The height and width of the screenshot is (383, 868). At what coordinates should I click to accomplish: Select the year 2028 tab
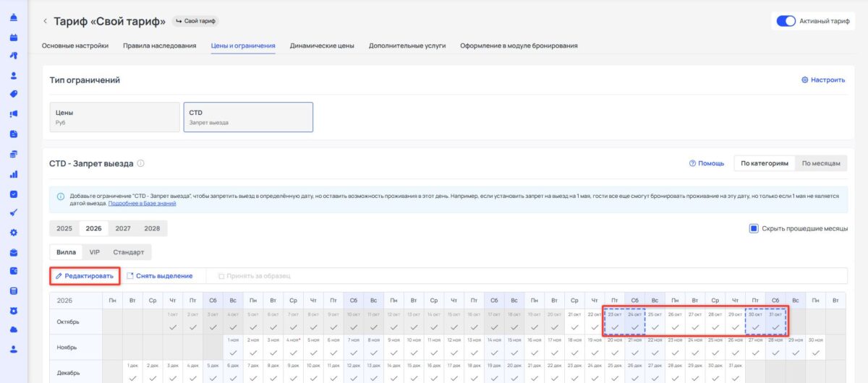[152, 228]
